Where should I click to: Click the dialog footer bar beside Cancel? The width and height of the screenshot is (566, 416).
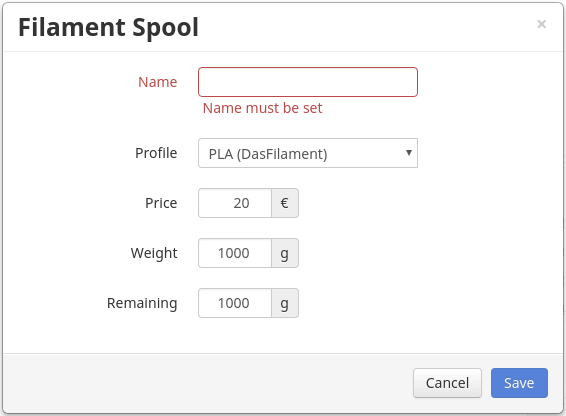(x=208, y=383)
